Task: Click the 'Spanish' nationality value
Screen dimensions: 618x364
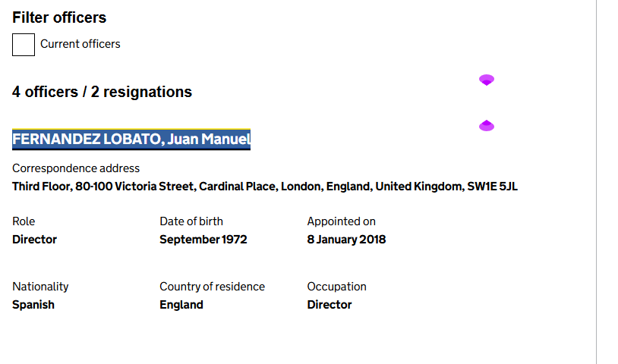Action: [33, 305]
